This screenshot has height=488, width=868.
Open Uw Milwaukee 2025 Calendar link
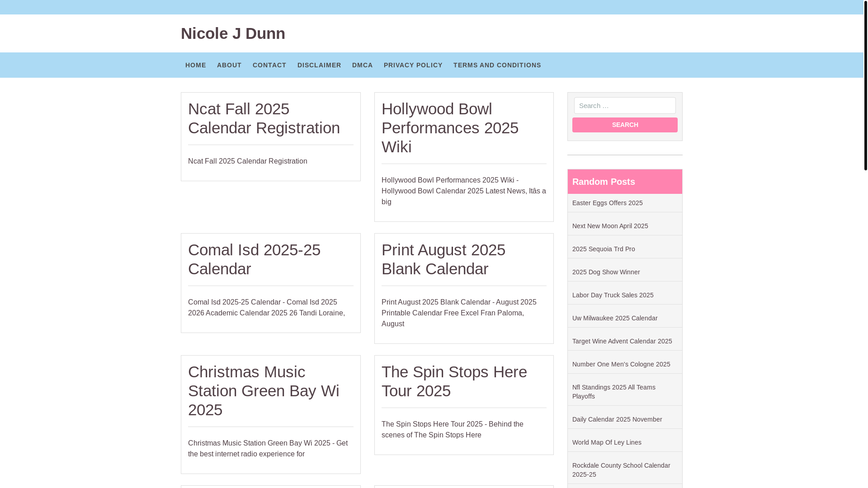coord(615,318)
